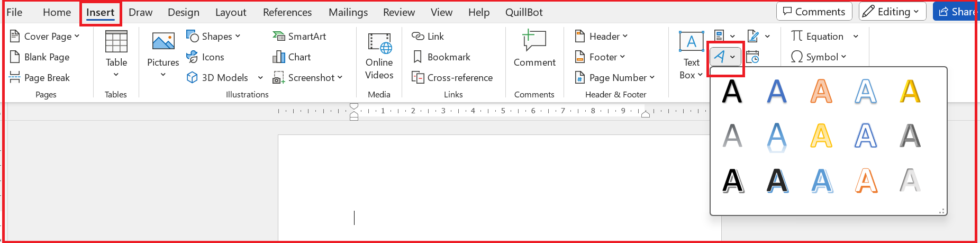Open the Help tab
This screenshot has height=243, width=980.
click(479, 12)
